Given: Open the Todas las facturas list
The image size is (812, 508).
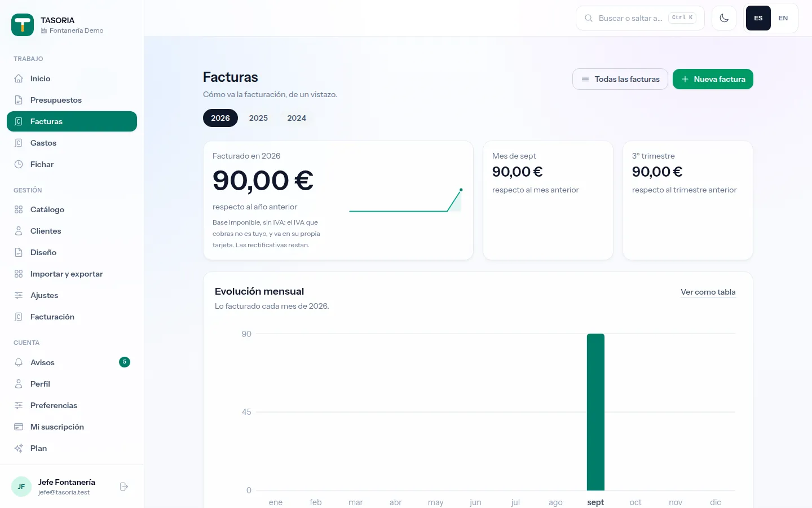Looking at the screenshot, I should (620, 79).
